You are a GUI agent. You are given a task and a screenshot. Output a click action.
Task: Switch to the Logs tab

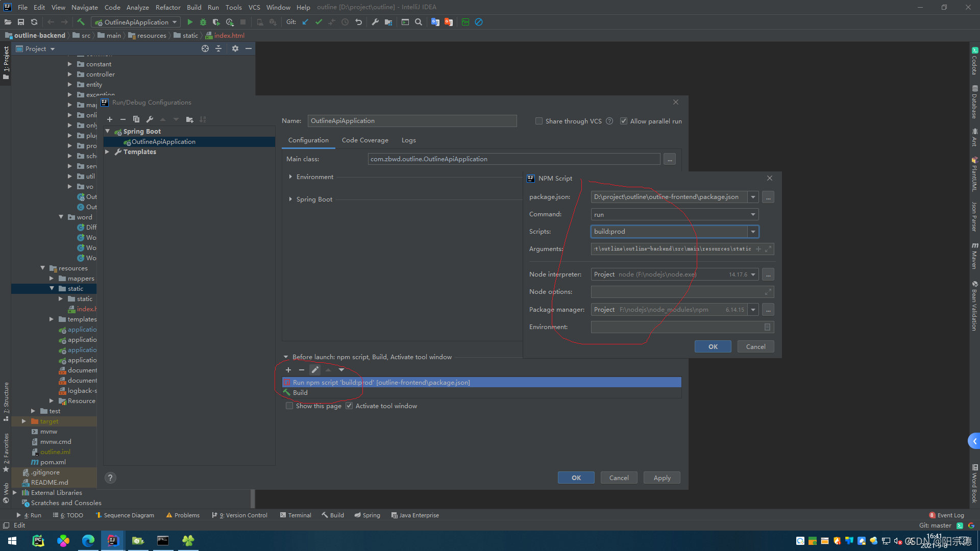[x=409, y=140]
